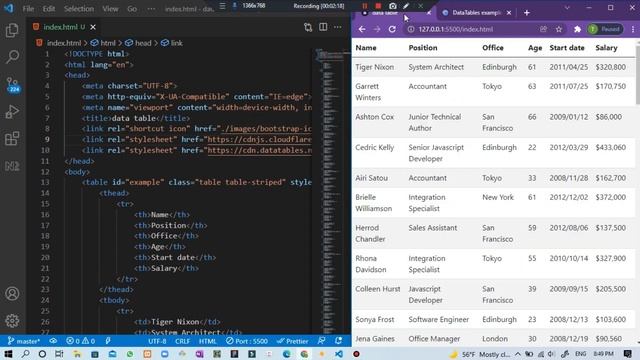This screenshot has height=360, width=640.
Task: Show more hidden VS Code menus
Action: coord(151,9)
